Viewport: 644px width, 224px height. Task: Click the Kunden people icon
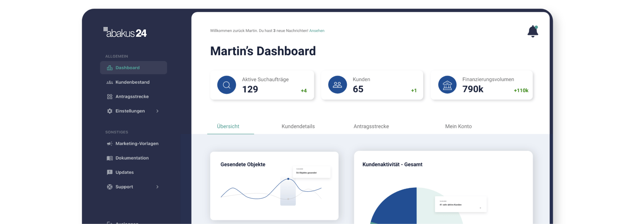[337, 85]
